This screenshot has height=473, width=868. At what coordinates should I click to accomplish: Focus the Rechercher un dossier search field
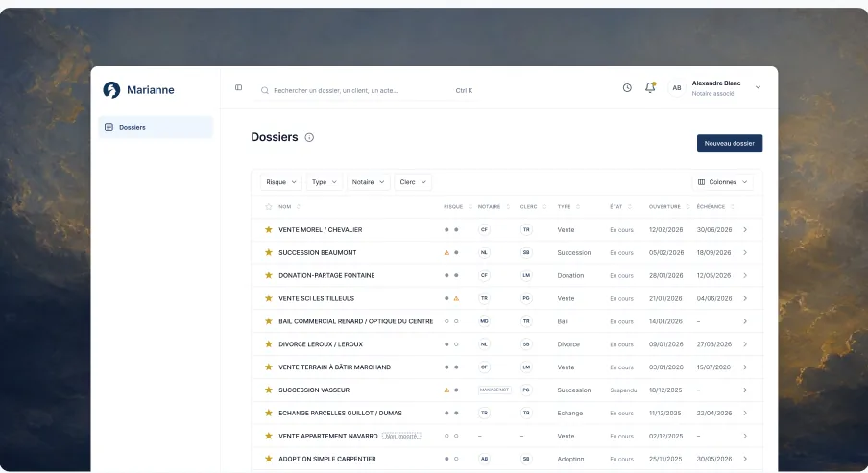point(366,91)
